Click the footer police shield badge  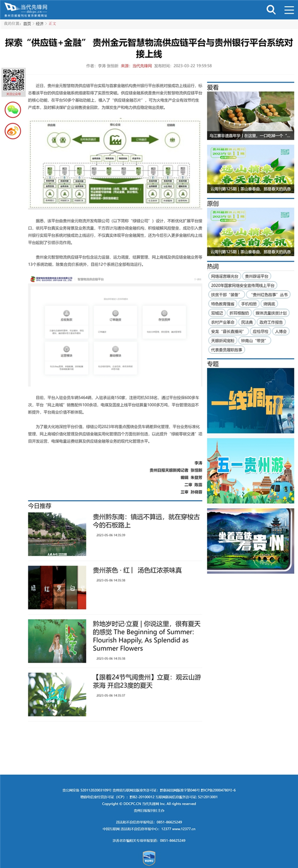pos(149,858)
